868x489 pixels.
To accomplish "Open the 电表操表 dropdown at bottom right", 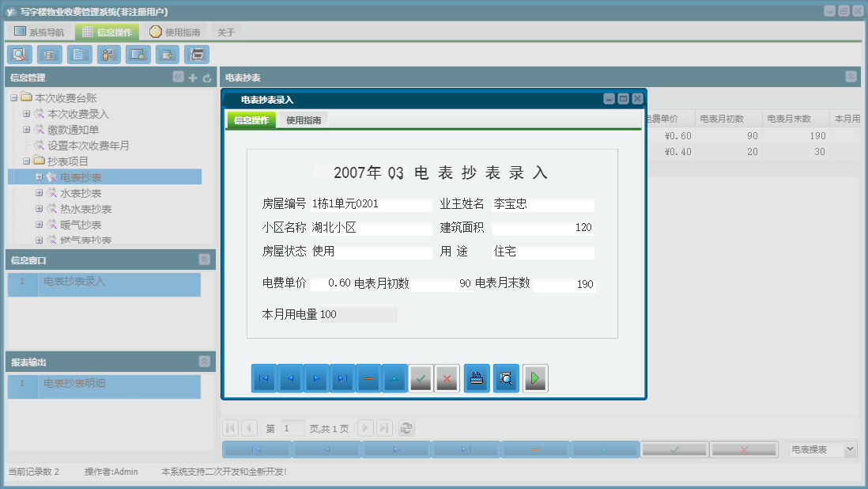I will (x=822, y=448).
